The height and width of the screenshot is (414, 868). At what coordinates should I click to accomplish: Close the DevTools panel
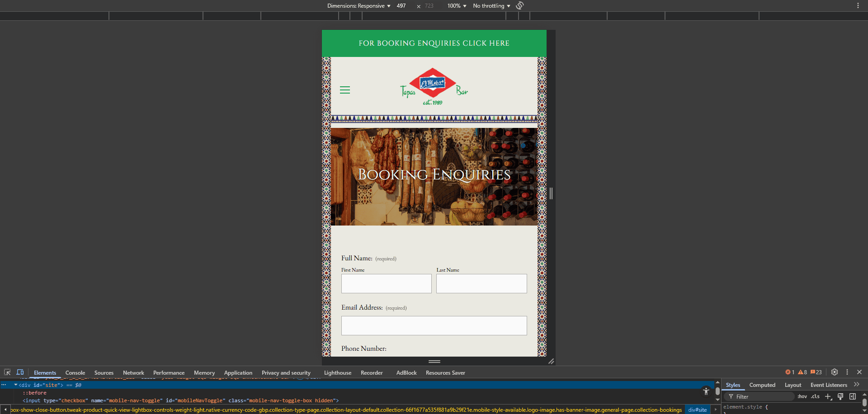click(859, 372)
